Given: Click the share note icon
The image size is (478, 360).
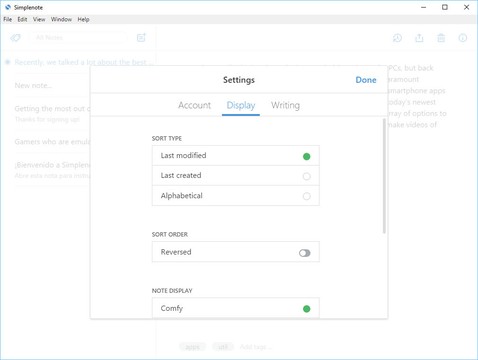Looking at the screenshot, I should click(419, 38).
